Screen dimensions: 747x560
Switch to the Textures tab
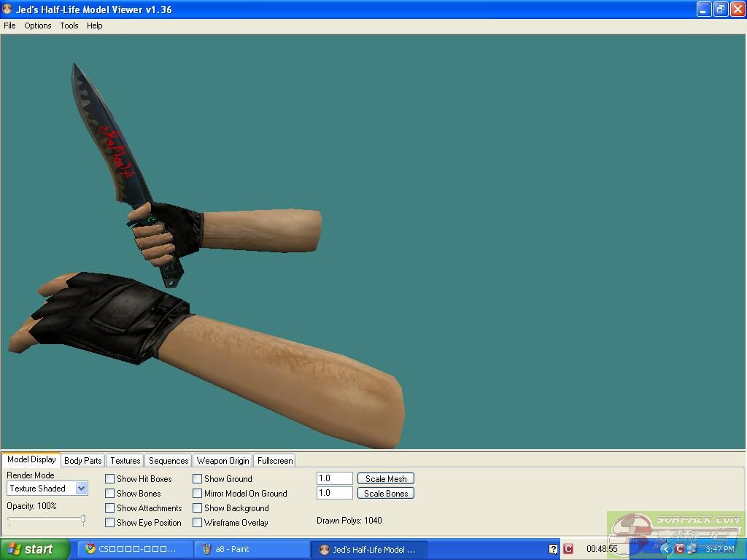tap(125, 461)
